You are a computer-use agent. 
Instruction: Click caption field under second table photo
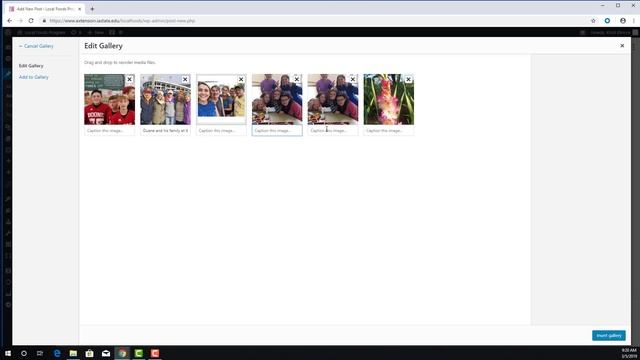pyautogui.click(x=333, y=131)
